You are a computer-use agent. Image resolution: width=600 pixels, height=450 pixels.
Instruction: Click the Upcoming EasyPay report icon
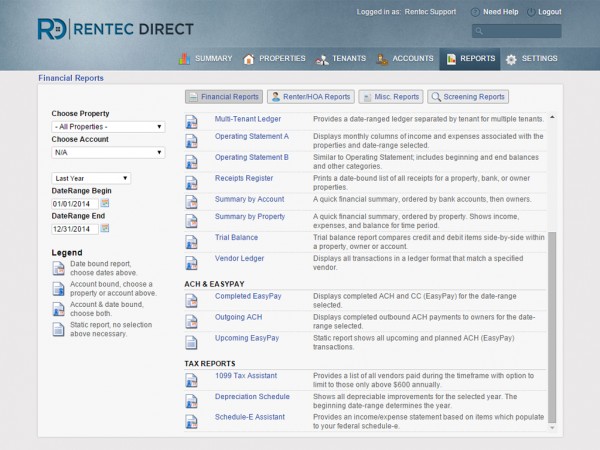pos(191,342)
